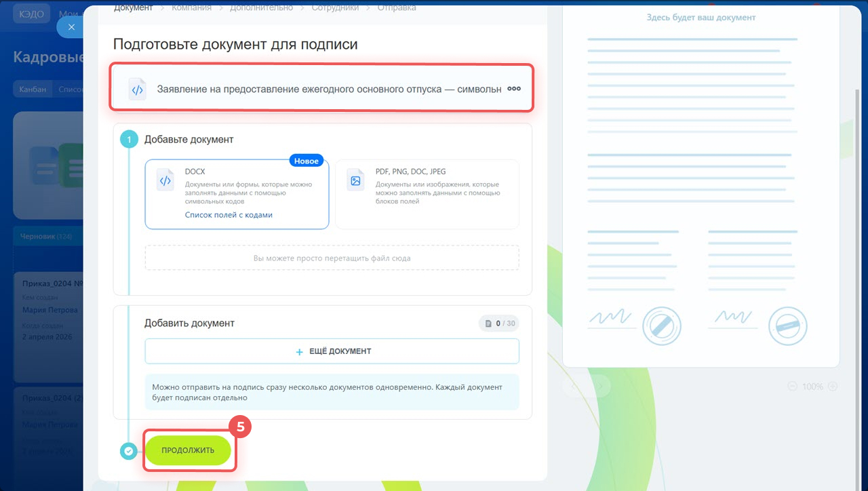Click the image icon for PDF, PNG formats

click(355, 180)
